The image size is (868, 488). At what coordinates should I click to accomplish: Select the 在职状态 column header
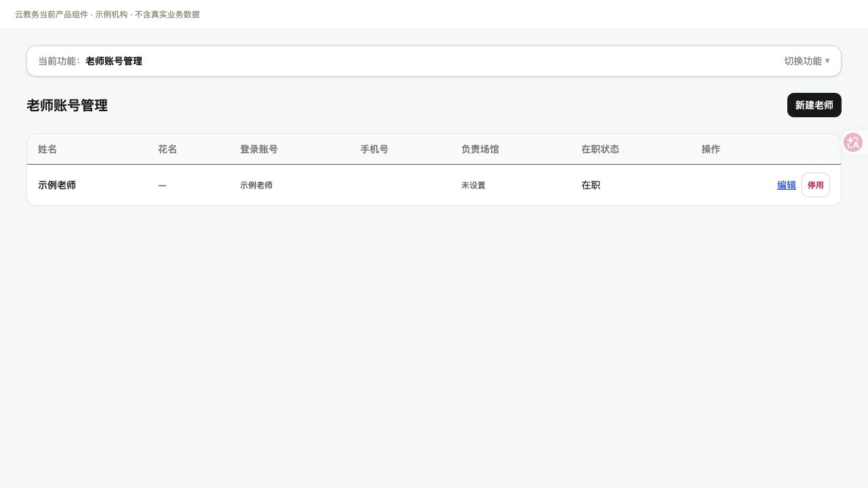600,149
